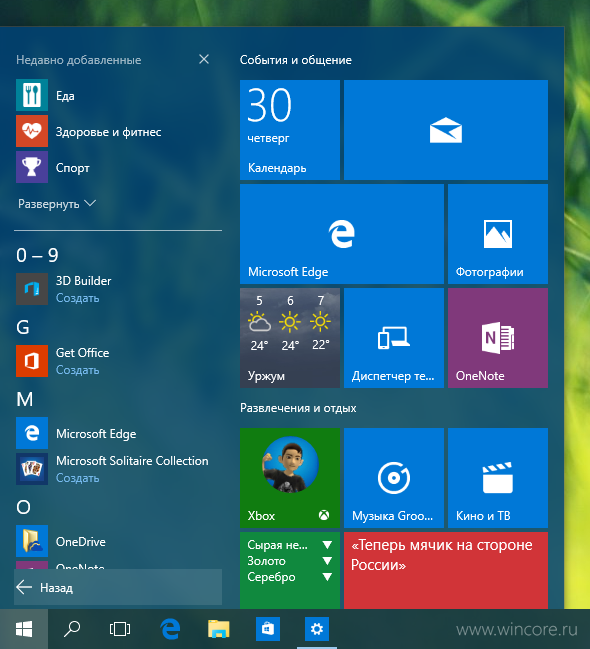This screenshot has height=649, width=590.
Task: Open the Музыка Groove tile
Action: pos(394,478)
